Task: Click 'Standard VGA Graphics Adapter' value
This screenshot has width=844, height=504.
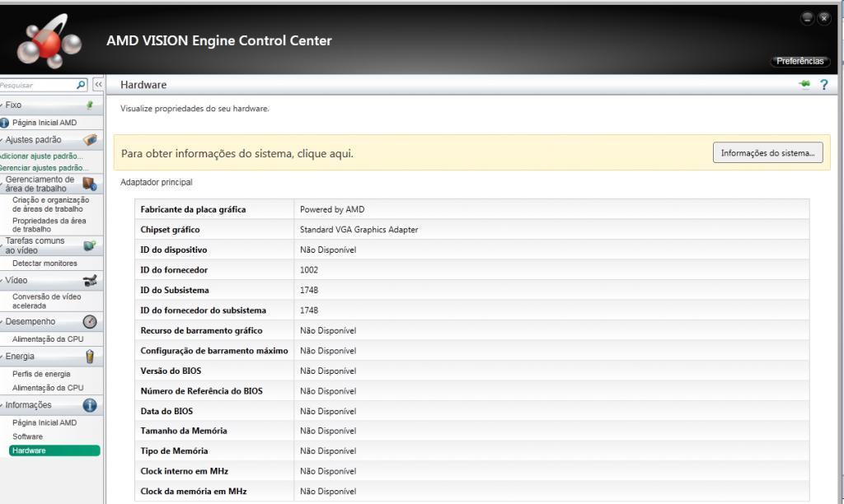Action: (359, 230)
